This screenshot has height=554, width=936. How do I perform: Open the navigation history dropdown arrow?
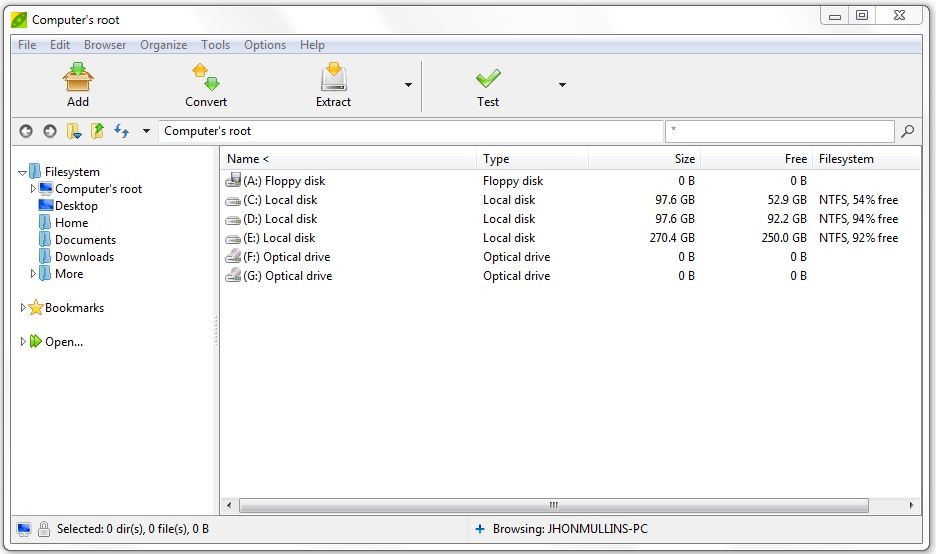click(146, 131)
